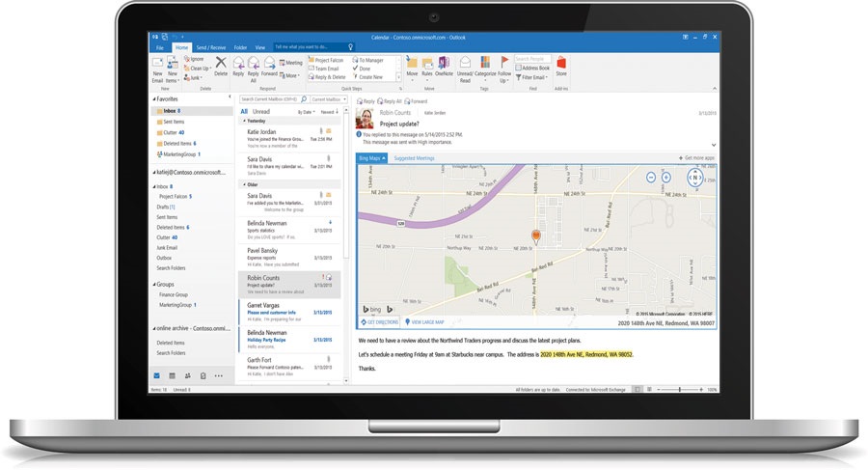Open Garret Vargas customer info email
The image size is (868, 470).
coord(289,312)
